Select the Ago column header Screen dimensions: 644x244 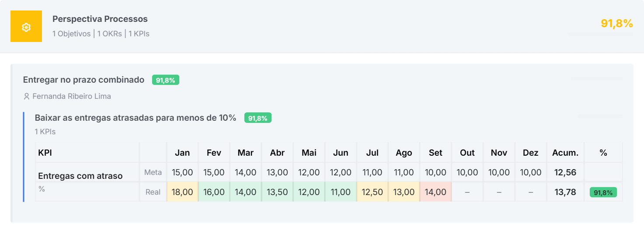(x=404, y=153)
